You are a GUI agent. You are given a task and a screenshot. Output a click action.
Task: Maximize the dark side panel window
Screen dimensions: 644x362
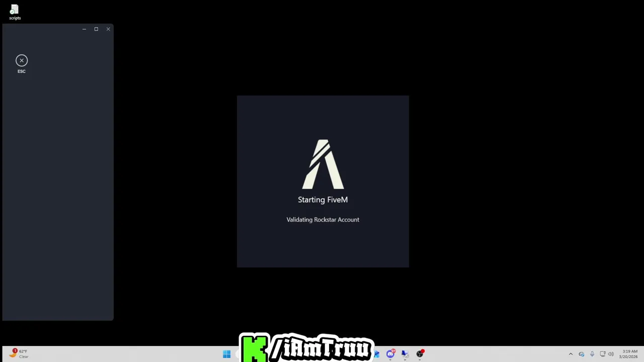[x=96, y=29]
